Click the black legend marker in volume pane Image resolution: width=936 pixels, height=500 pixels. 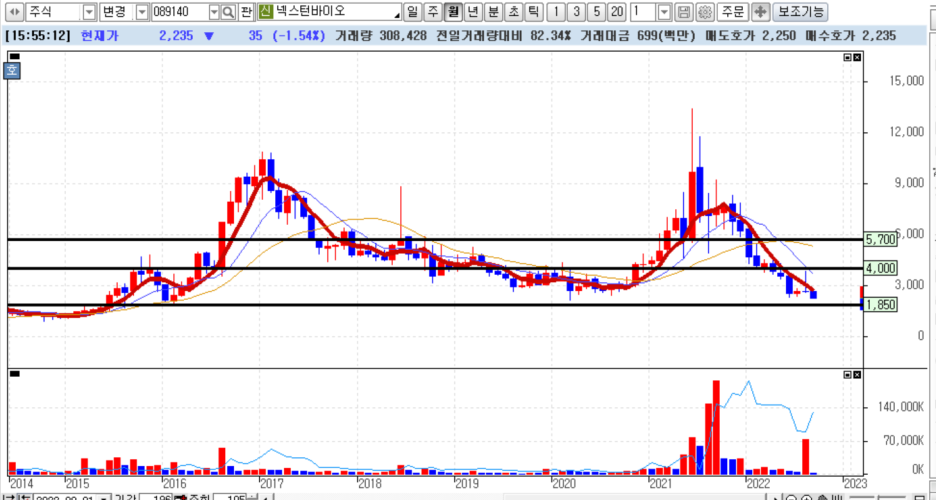[15, 374]
